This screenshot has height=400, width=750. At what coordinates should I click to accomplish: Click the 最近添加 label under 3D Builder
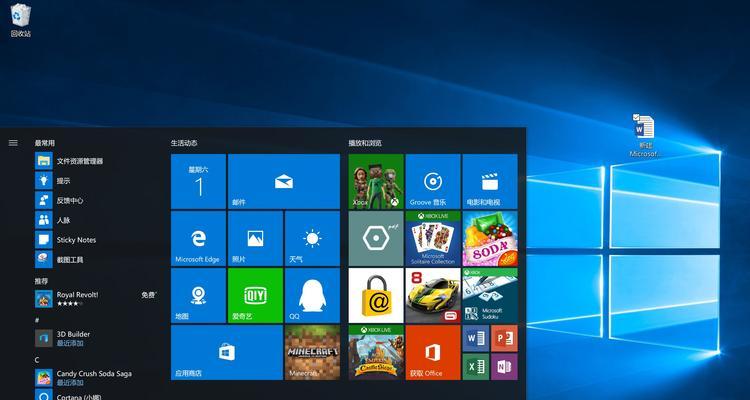pos(70,343)
